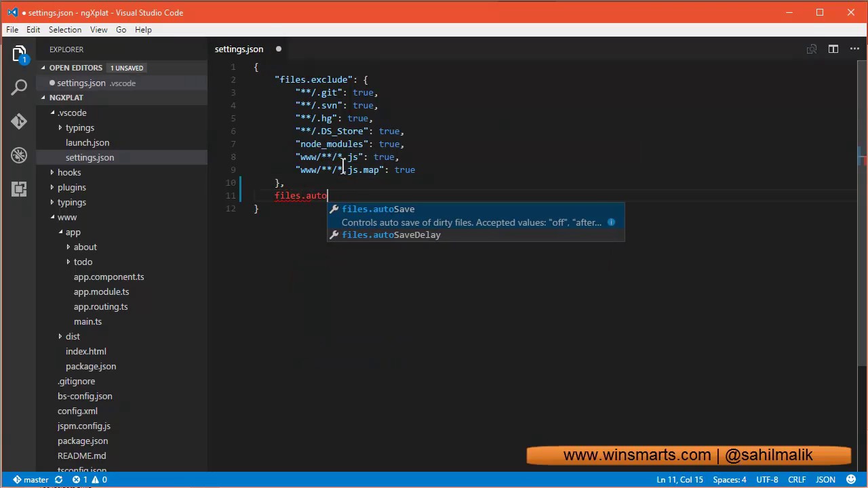Open the Edit menu
Viewport: 868px width, 488px height.
tap(33, 30)
